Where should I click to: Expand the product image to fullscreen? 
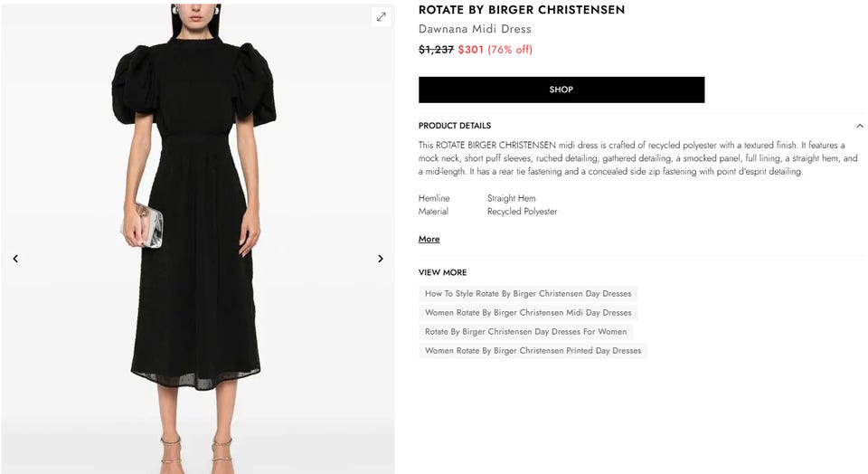pyautogui.click(x=381, y=16)
